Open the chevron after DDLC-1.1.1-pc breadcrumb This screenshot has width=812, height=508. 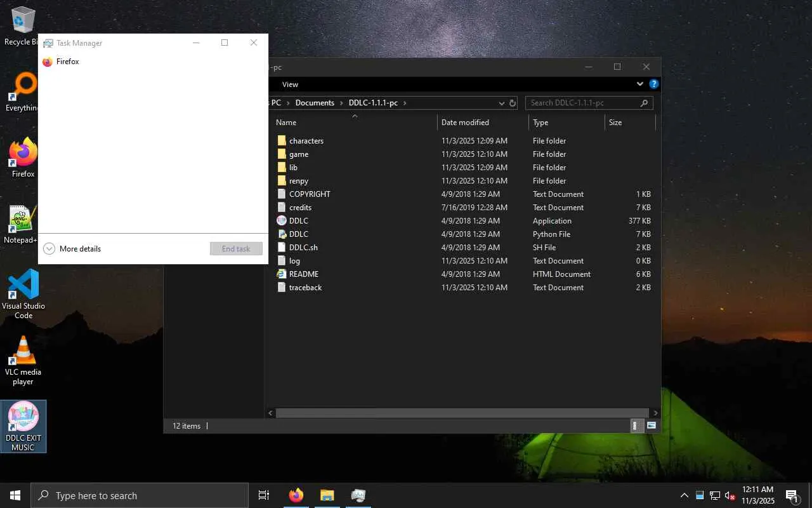[405, 103]
